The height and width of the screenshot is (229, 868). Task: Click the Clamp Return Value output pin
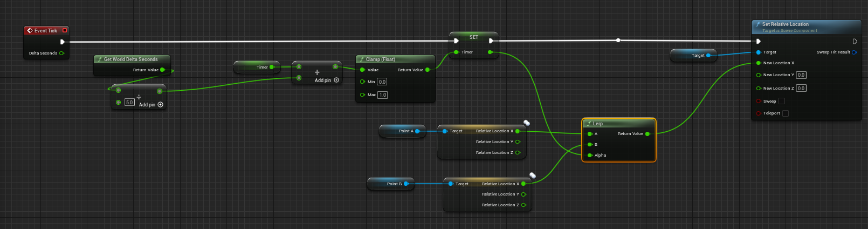[428, 70]
